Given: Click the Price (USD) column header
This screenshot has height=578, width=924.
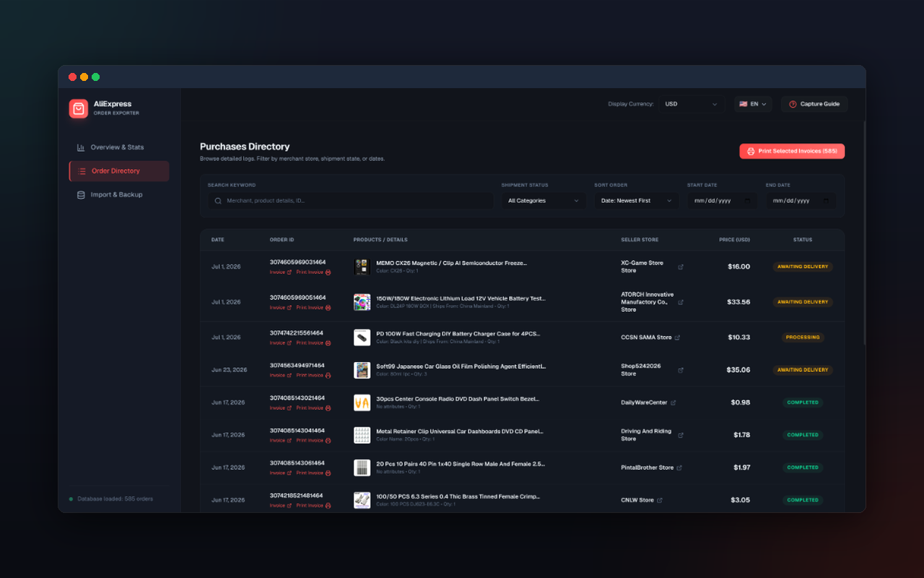Looking at the screenshot, I should [734, 240].
